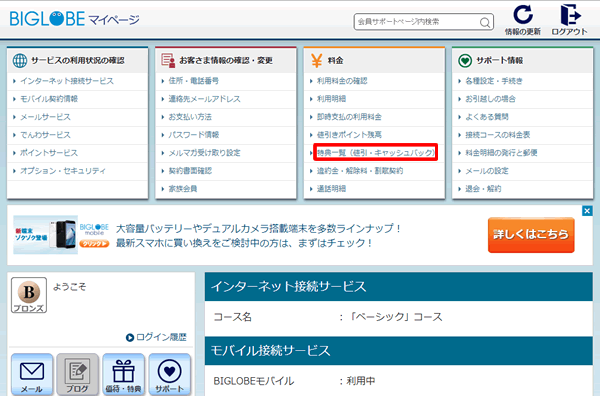Open 利用料金の確認 link
The image size is (600, 396).
tap(342, 81)
